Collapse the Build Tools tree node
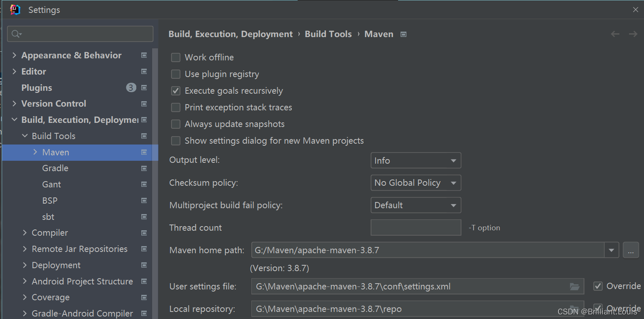The image size is (644, 319). (x=25, y=136)
